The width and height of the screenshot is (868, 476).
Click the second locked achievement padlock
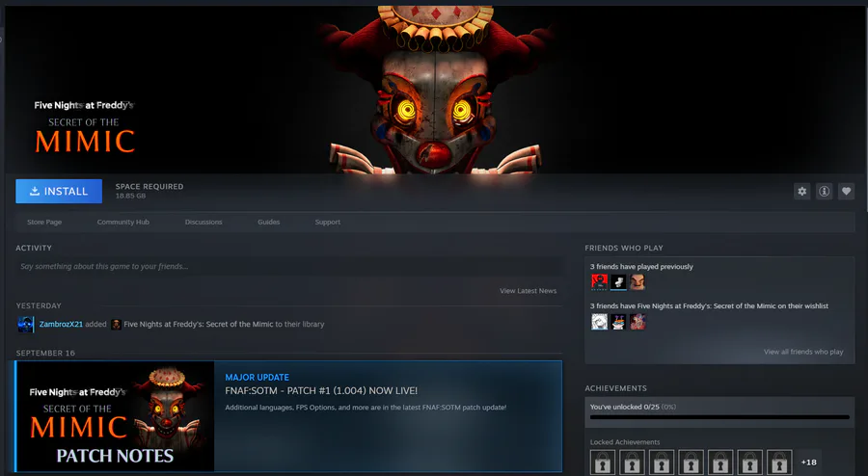click(632, 463)
